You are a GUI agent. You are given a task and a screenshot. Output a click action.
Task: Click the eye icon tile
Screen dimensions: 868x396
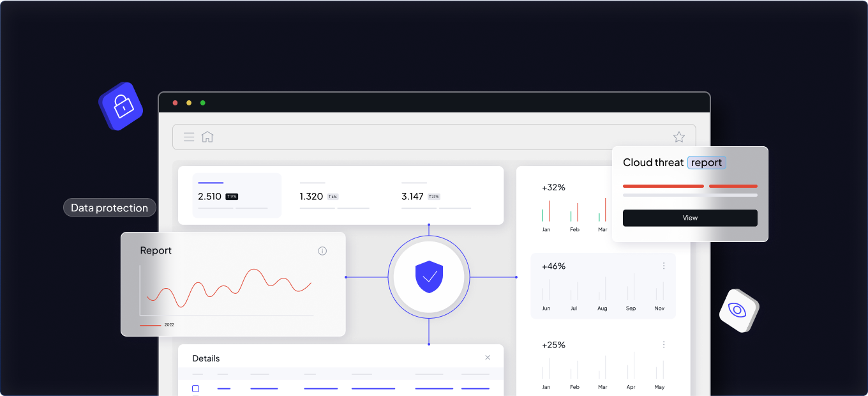click(x=738, y=310)
